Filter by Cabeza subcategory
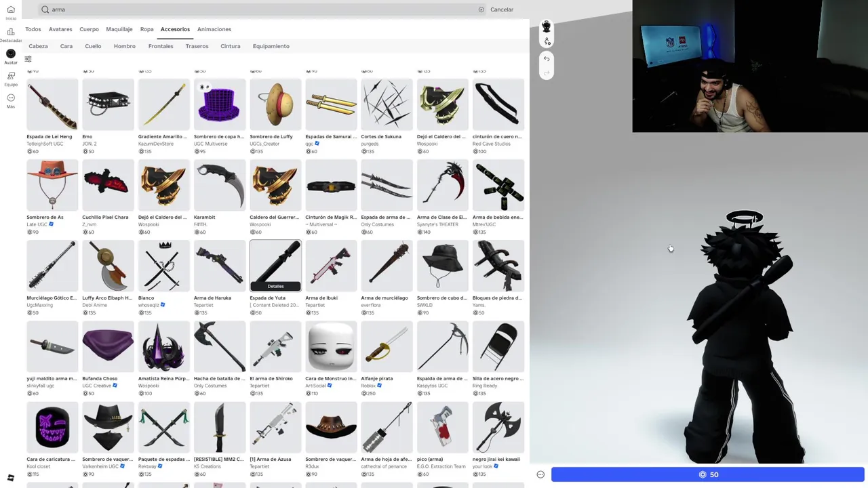This screenshot has height=488, width=868. 38,46
